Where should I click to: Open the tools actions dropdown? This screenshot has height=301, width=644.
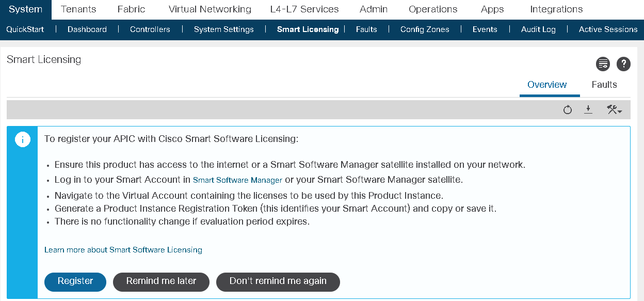tap(614, 109)
